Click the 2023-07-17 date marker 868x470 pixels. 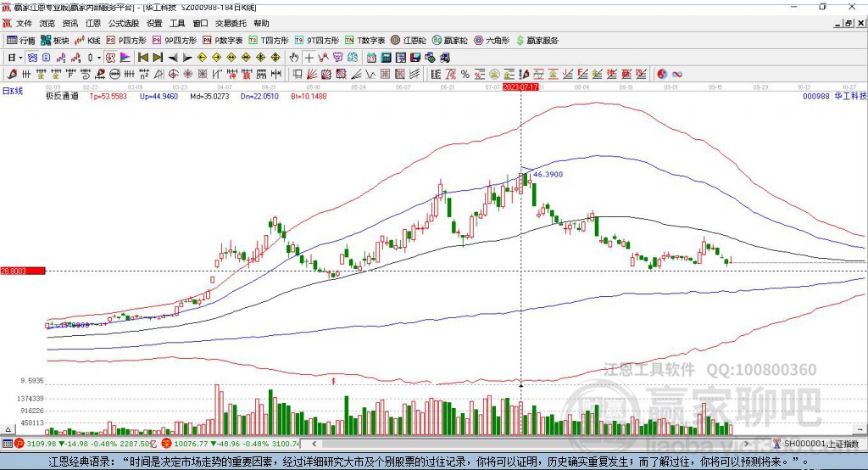point(520,87)
